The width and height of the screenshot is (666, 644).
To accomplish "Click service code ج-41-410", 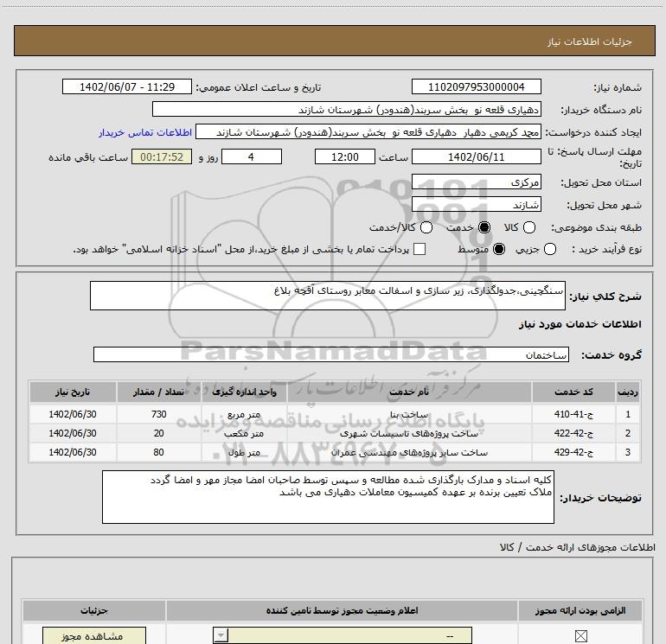I will (x=573, y=414).
